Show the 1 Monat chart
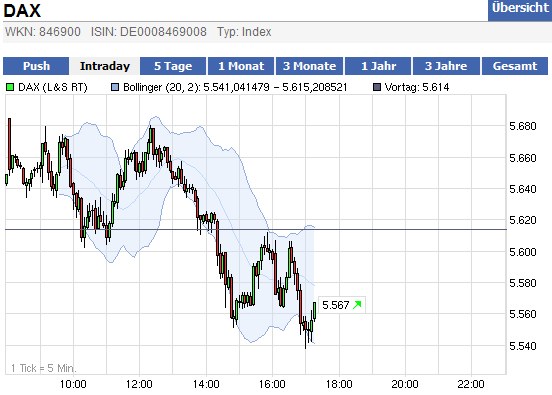Image resolution: width=552 pixels, height=395 pixels. tap(241, 66)
